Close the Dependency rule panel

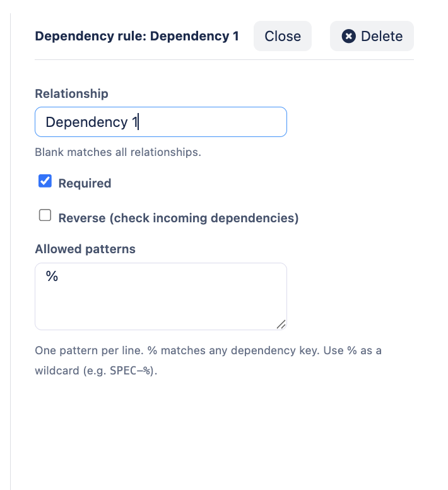pyautogui.click(x=283, y=37)
